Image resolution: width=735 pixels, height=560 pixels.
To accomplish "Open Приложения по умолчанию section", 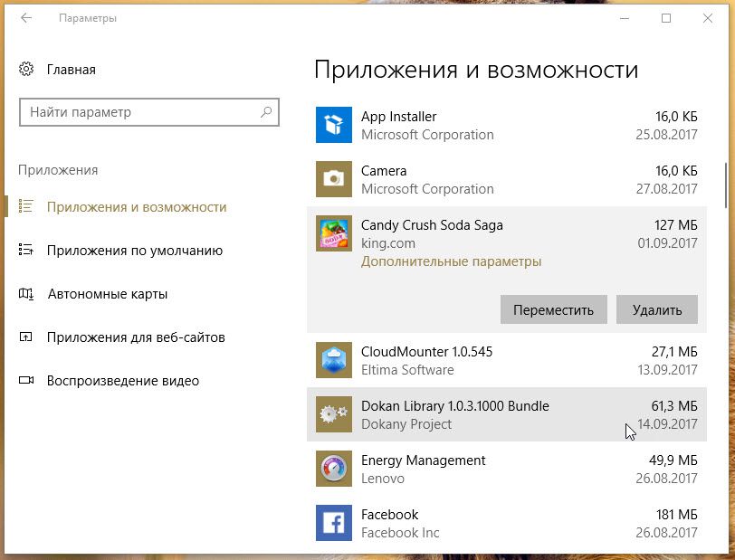I will [134, 251].
